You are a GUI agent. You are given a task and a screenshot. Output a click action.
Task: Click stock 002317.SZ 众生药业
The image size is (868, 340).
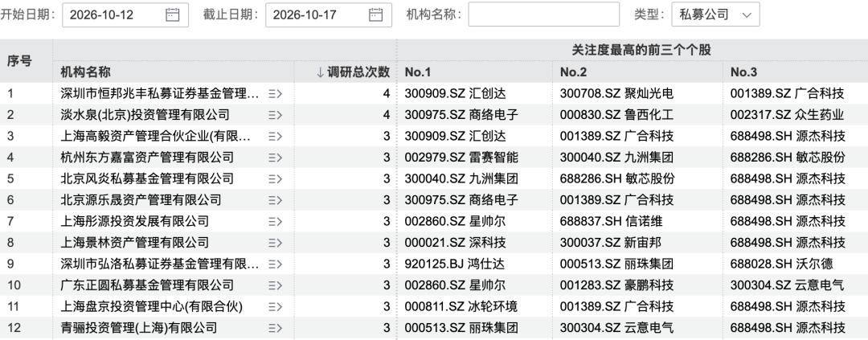pyautogui.click(x=787, y=115)
